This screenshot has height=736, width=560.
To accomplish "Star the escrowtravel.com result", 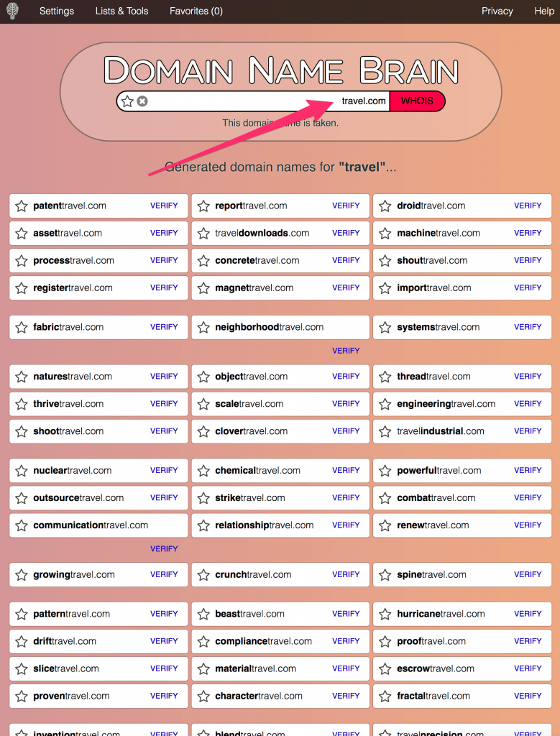I will tap(385, 668).
